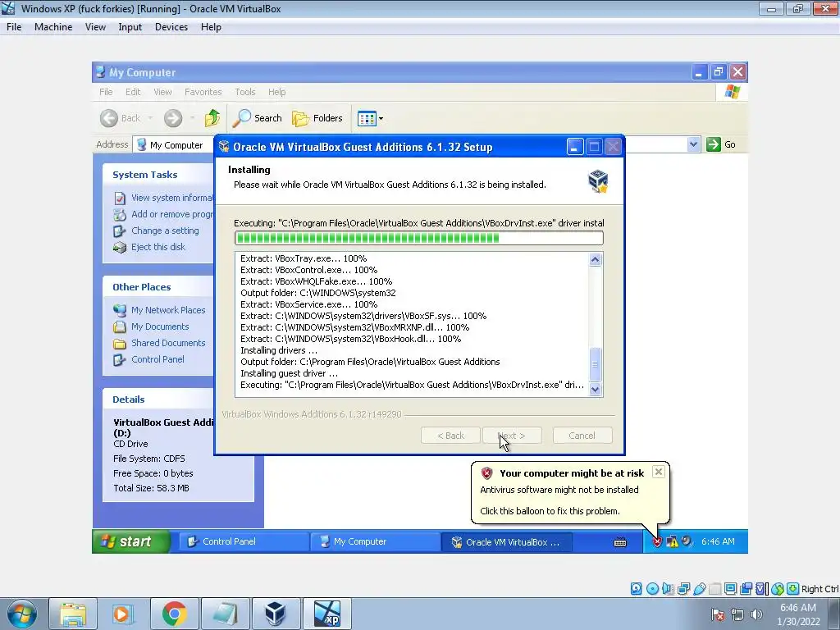Click the Up folder icon in My Computer toolbar

(212, 118)
